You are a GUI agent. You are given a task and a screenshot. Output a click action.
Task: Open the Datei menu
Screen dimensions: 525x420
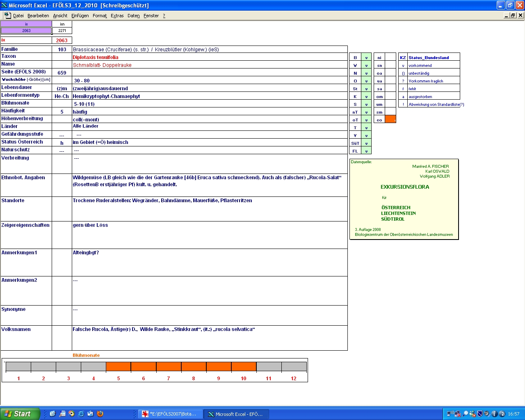click(18, 16)
